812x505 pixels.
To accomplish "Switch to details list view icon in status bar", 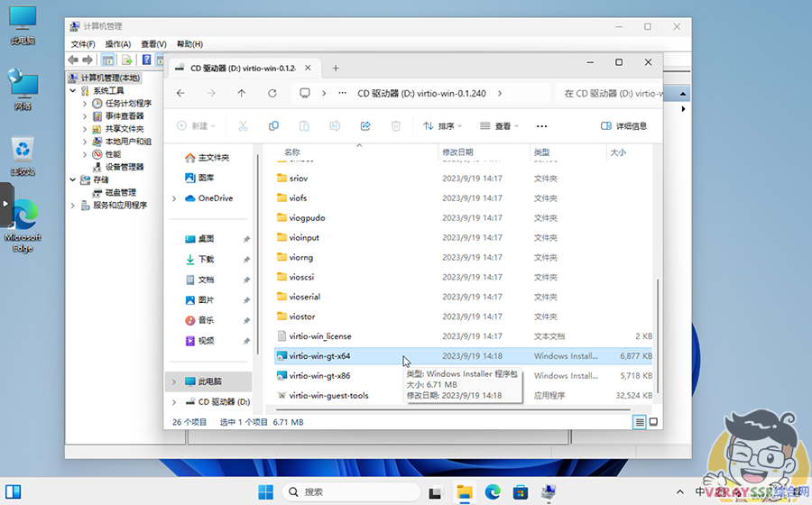I will coord(640,422).
